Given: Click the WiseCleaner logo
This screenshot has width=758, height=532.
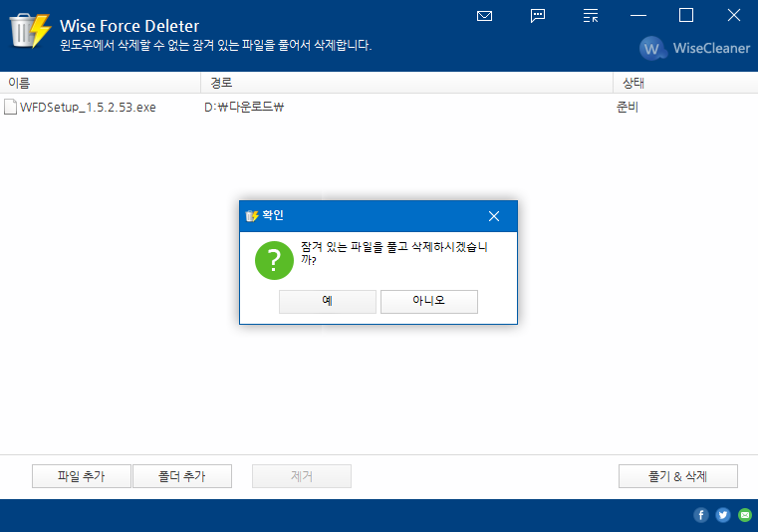Looking at the screenshot, I should (694, 48).
